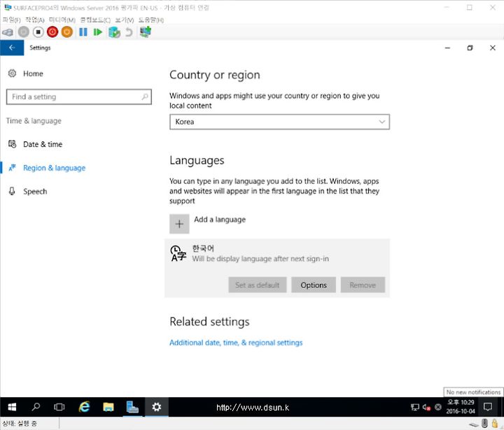Open the 클립보드(C) menu
This screenshot has height=430, width=504.
click(x=95, y=20)
